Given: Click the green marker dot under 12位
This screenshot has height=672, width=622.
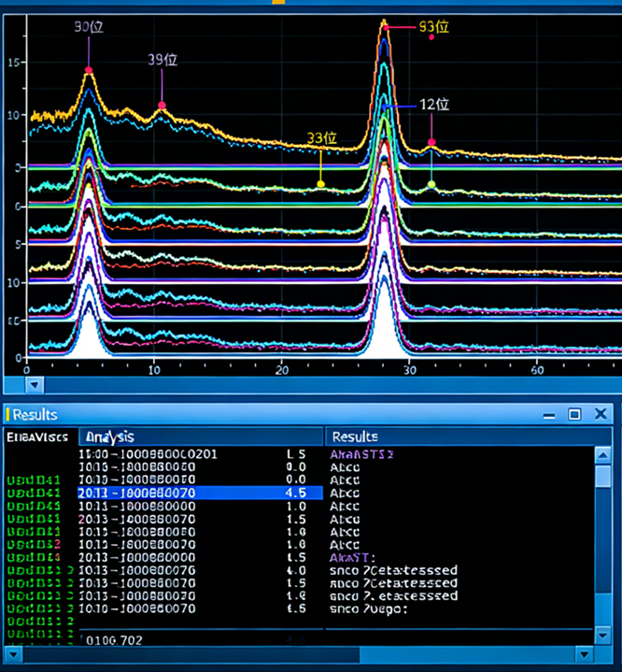Looking at the screenshot, I should coord(431,185).
